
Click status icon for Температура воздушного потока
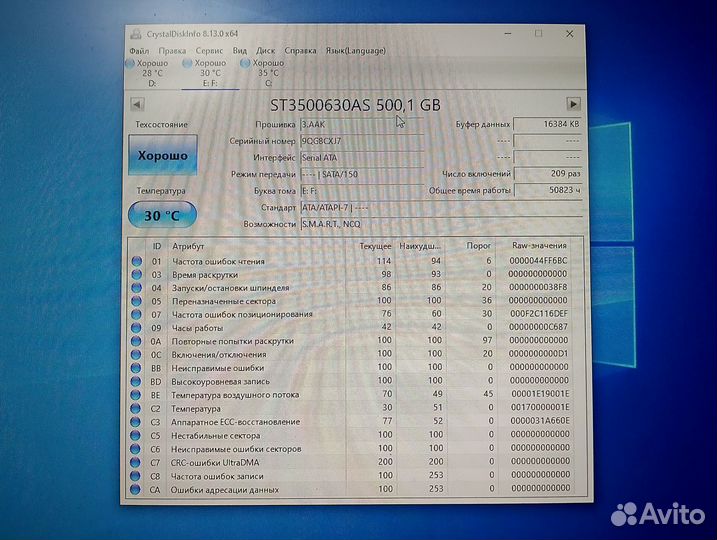pos(136,395)
